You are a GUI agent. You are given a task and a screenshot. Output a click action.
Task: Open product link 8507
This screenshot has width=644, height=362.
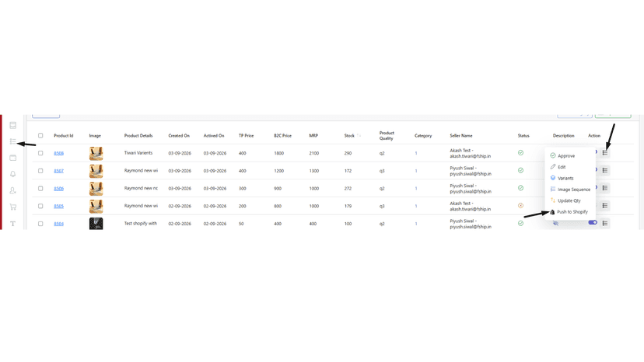(x=59, y=171)
